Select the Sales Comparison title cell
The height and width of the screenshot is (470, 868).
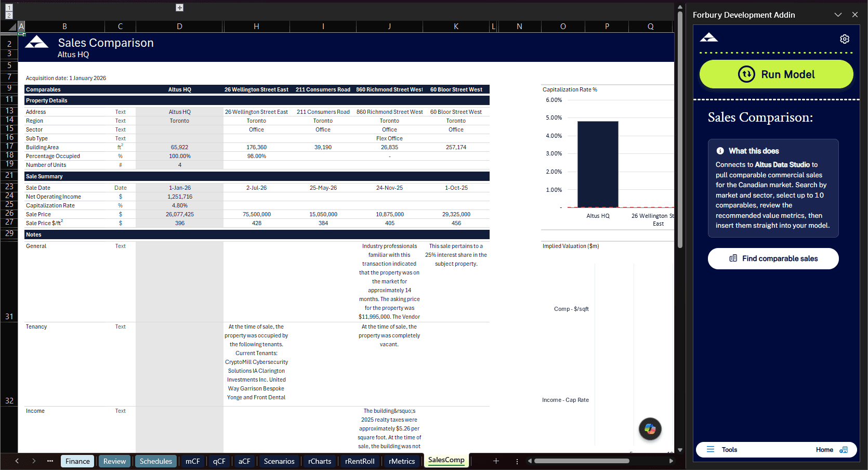106,43
